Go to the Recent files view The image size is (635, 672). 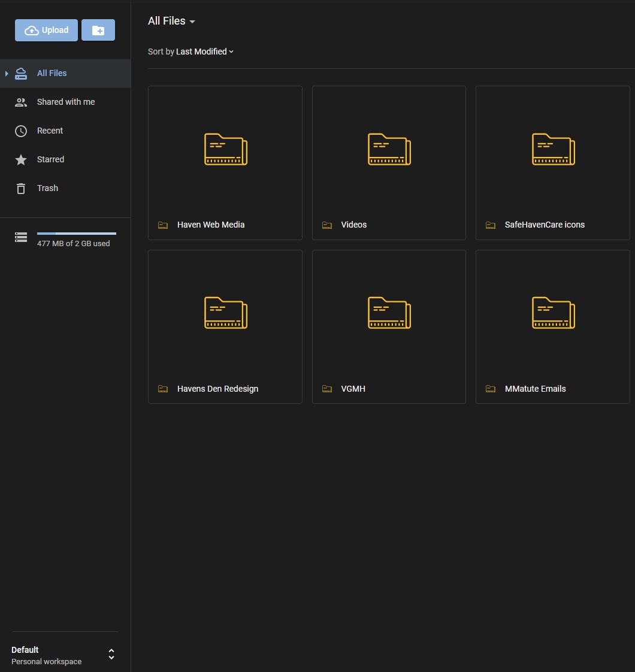(x=65, y=131)
